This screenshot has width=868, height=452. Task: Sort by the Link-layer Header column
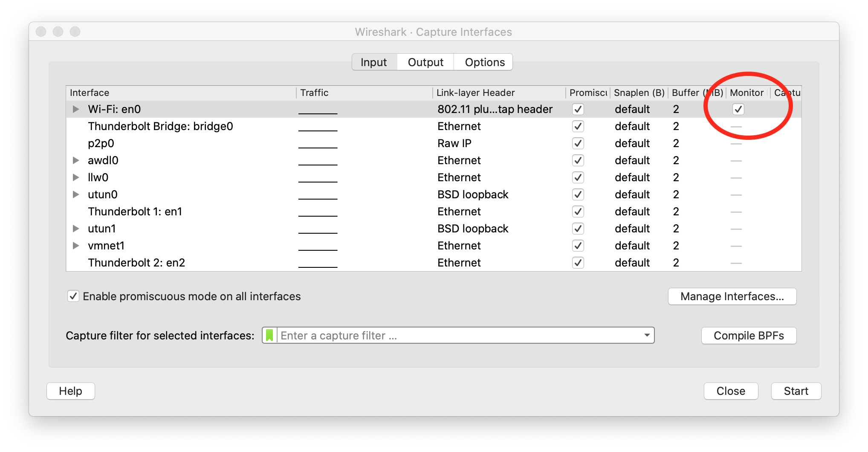click(x=475, y=93)
